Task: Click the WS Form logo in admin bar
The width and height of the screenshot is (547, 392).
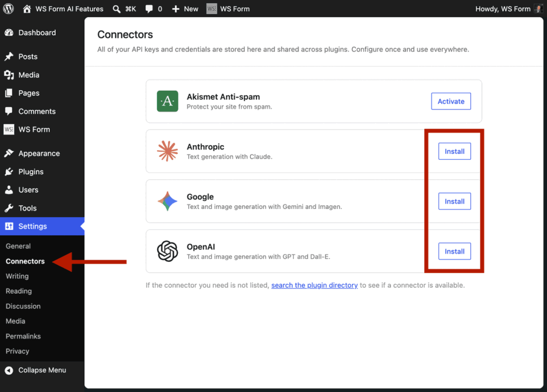Action: coord(211,9)
